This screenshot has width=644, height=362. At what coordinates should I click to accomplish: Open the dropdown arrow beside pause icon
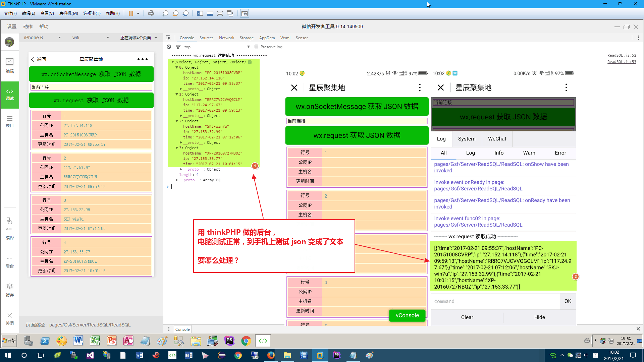tap(138, 13)
